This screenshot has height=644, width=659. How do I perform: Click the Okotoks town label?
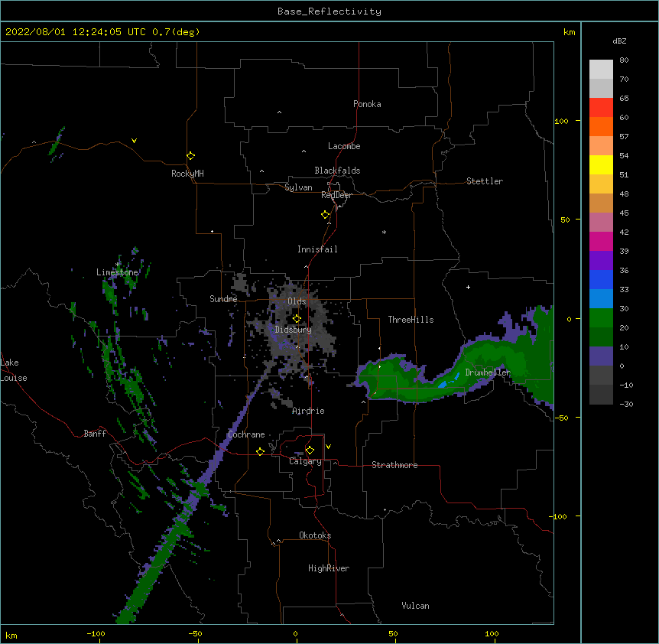[315, 535]
